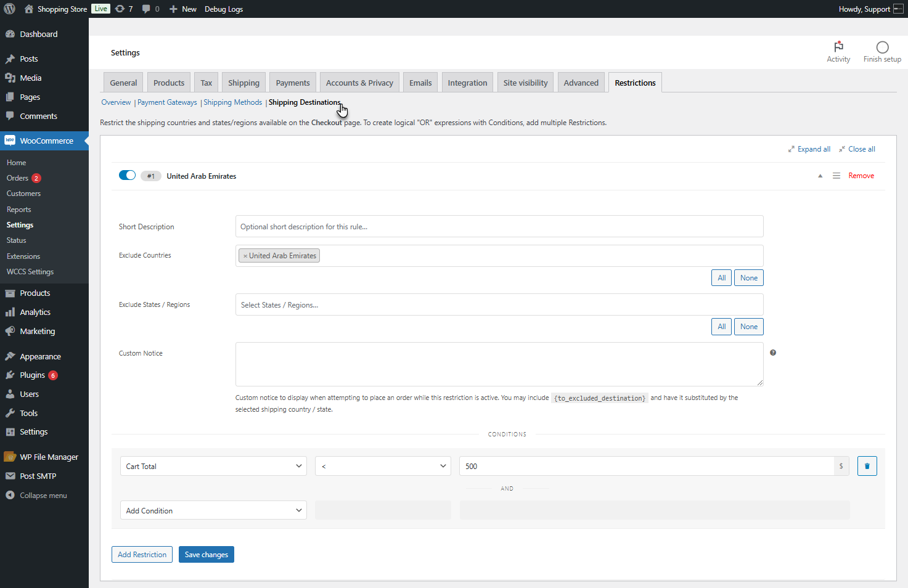Click None under Exclude States / Regions

click(749, 327)
